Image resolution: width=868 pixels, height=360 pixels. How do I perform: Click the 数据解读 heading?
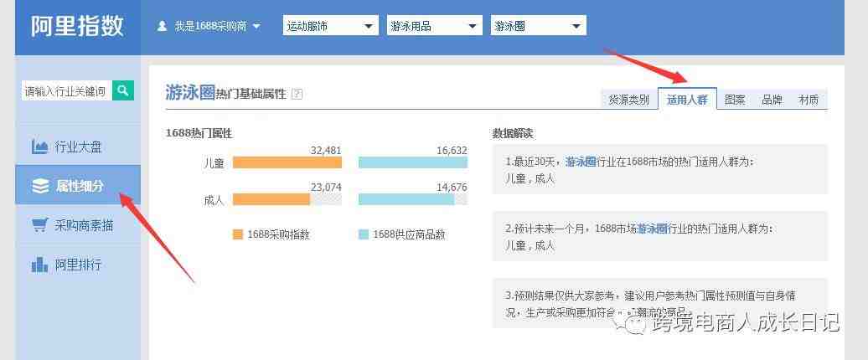(x=513, y=133)
